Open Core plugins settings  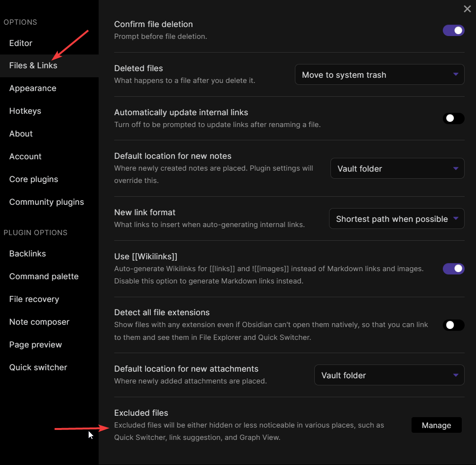coord(34,179)
